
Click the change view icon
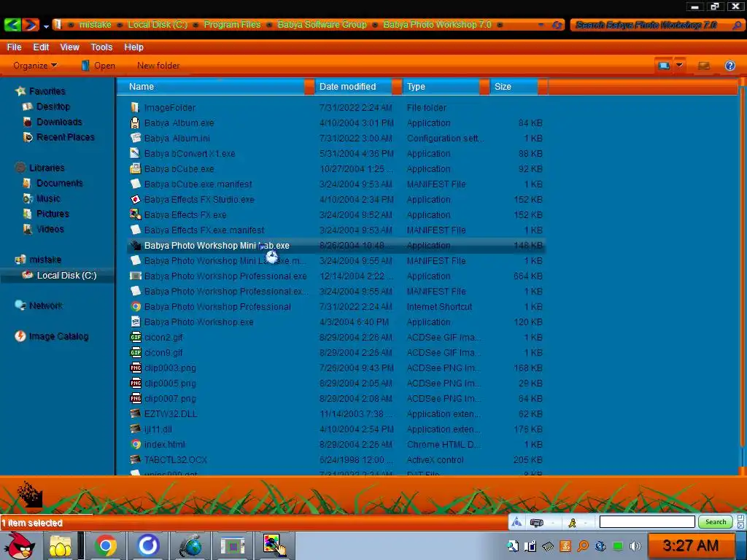[x=664, y=66]
